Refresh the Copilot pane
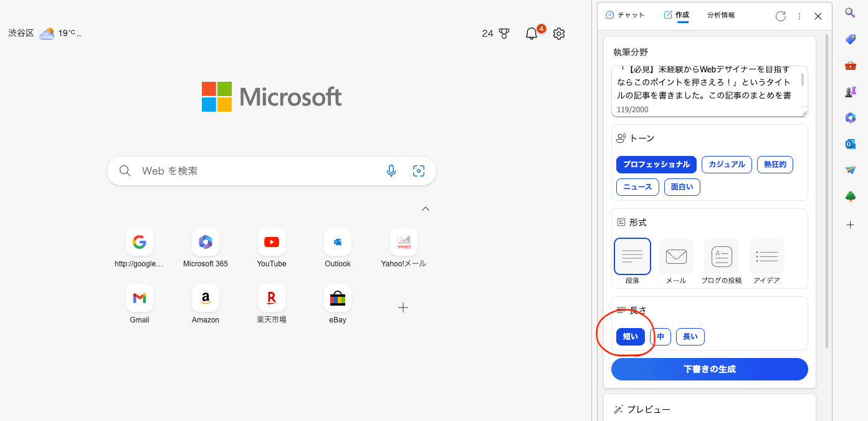Image resolution: width=868 pixels, height=421 pixels. pyautogui.click(x=781, y=16)
